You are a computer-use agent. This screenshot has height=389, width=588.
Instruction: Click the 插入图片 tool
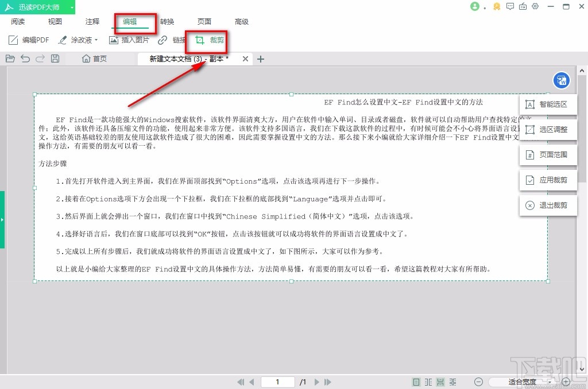point(129,40)
